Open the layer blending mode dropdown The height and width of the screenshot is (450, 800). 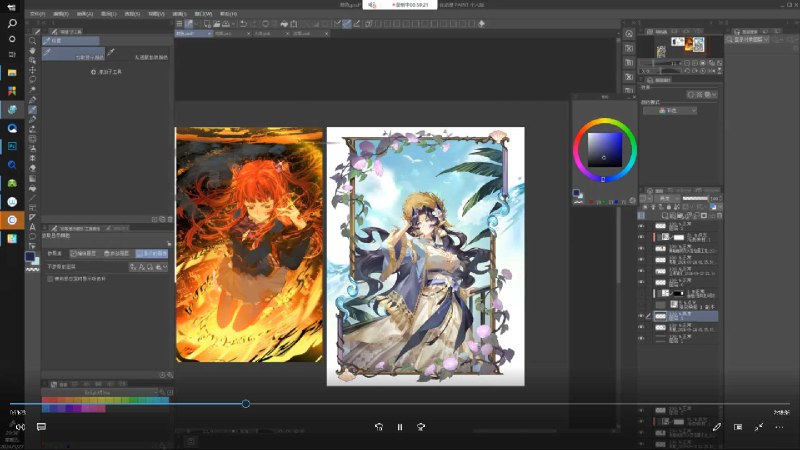(x=667, y=198)
